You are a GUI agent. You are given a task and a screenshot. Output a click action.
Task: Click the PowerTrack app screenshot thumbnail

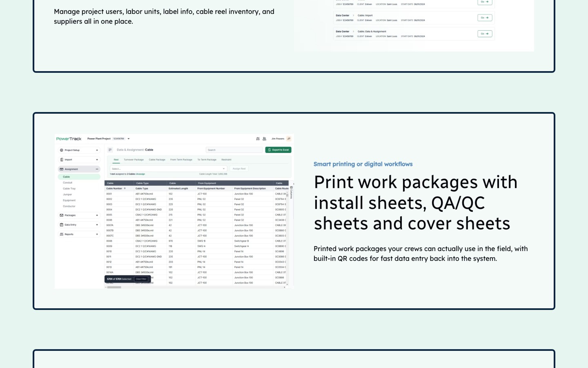pyautogui.click(x=174, y=211)
